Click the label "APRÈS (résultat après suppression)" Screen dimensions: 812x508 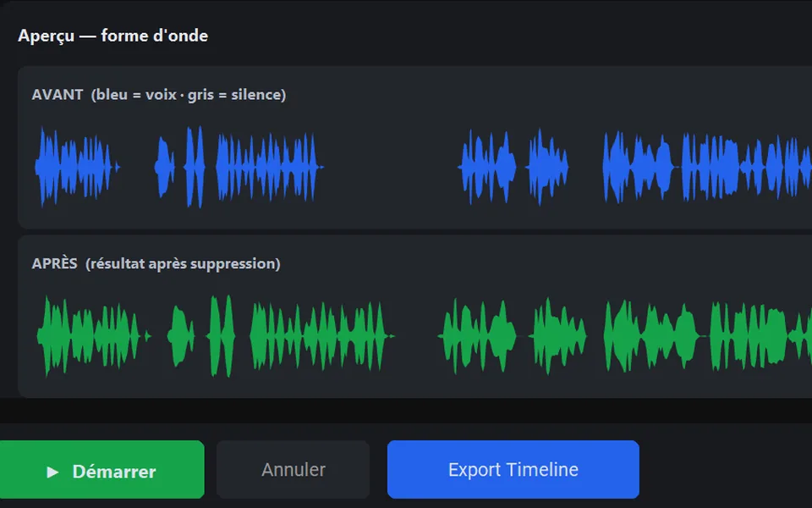coord(156,263)
